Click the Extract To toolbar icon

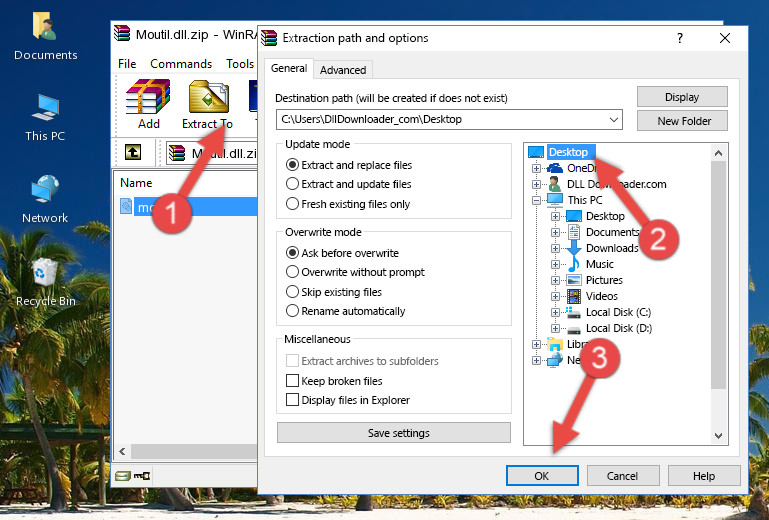(208, 97)
